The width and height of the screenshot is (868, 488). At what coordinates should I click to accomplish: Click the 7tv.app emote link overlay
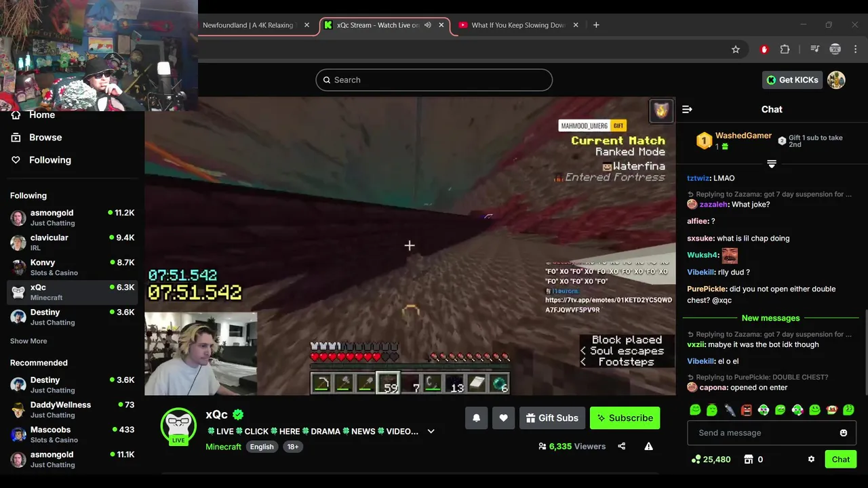tap(608, 305)
